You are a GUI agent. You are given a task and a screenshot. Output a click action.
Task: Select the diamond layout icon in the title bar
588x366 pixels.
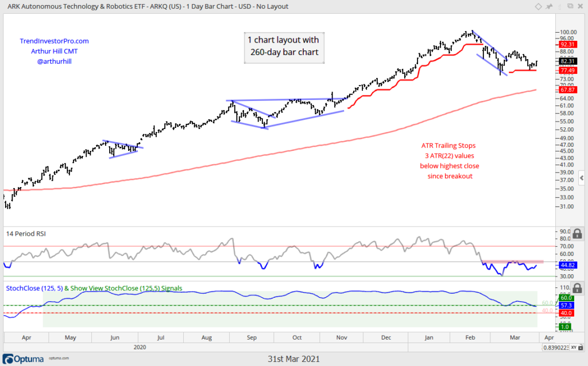pyautogui.click(x=538, y=6)
